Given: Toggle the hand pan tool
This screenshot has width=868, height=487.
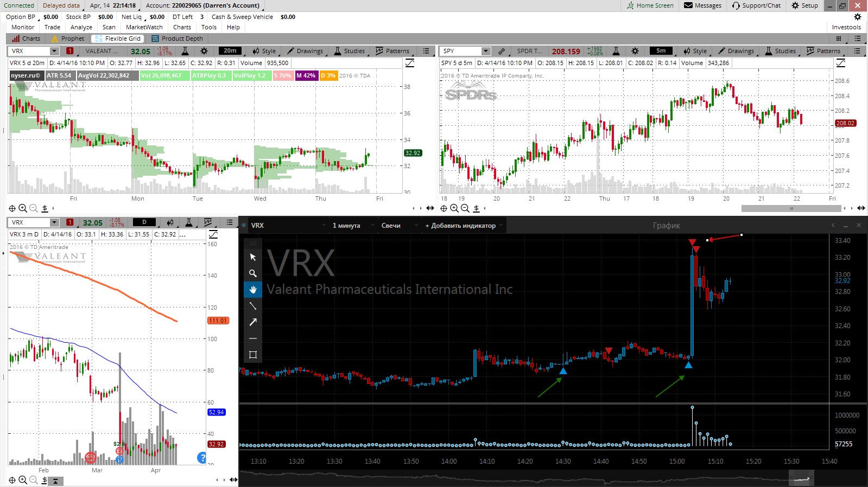Looking at the screenshot, I should point(252,290).
